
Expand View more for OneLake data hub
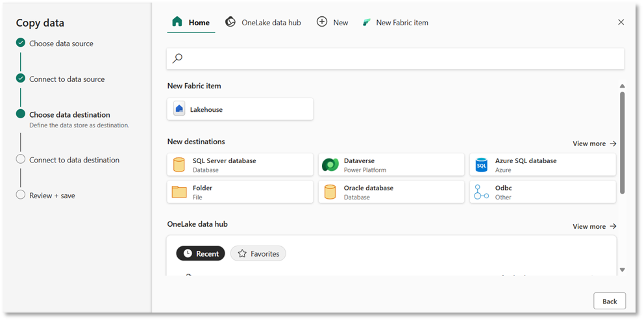click(x=594, y=227)
